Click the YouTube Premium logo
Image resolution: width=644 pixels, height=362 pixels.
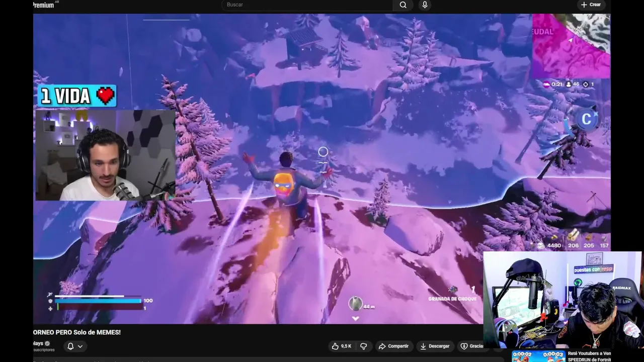point(44,5)
